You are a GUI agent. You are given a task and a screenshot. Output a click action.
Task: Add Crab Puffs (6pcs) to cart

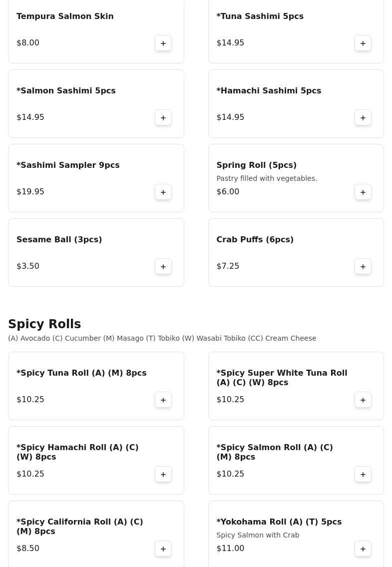click(363, 266)
